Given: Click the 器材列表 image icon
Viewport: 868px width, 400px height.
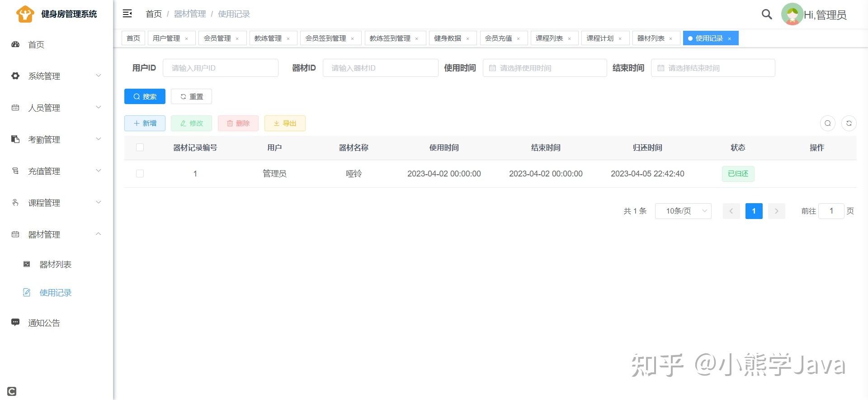Looking at the screenshot, I should click(27, 264).
